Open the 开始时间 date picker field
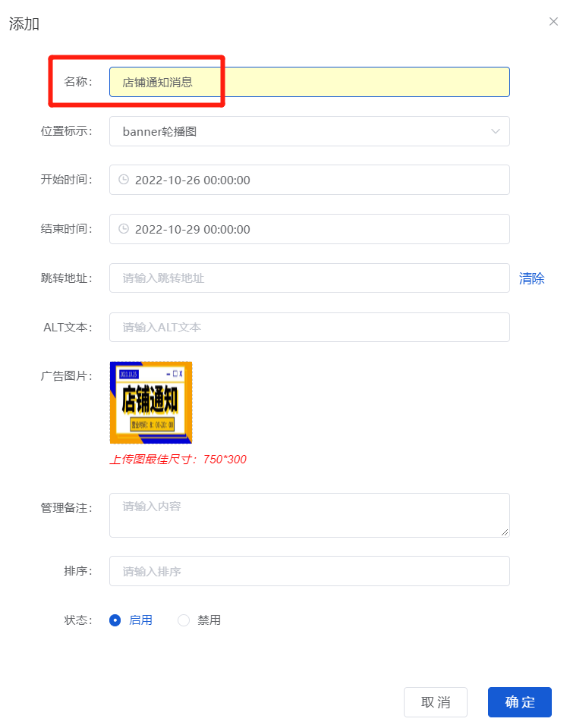This screenshot has height=728, width=570. click(x=310, y=180)
